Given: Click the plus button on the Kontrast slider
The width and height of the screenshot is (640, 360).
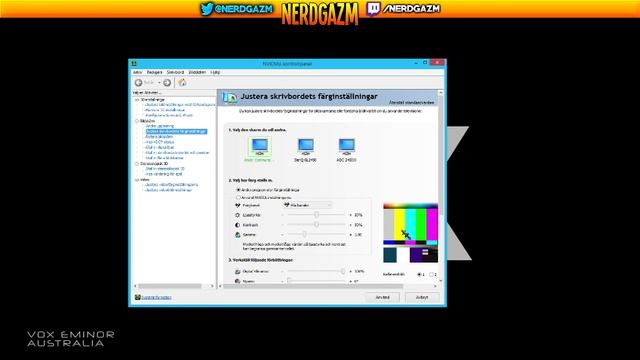Looking at the screenshot, I should [x=350, y=225].
